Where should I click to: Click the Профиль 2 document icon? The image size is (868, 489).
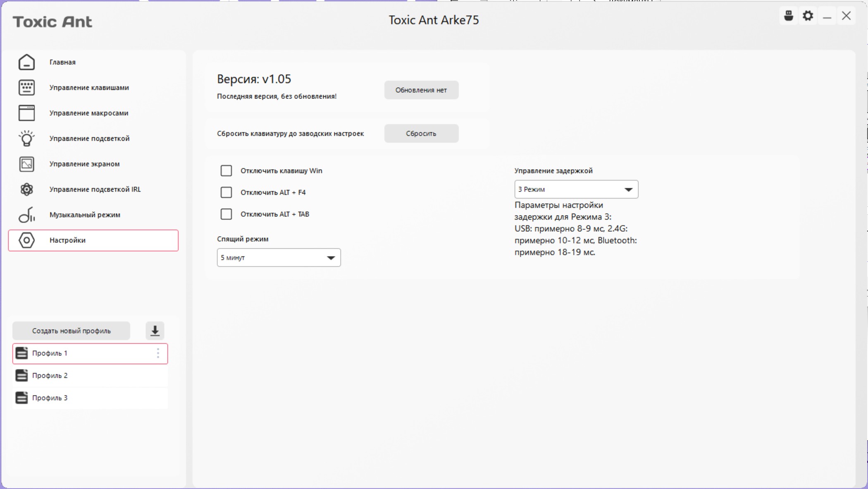[21, 376]
